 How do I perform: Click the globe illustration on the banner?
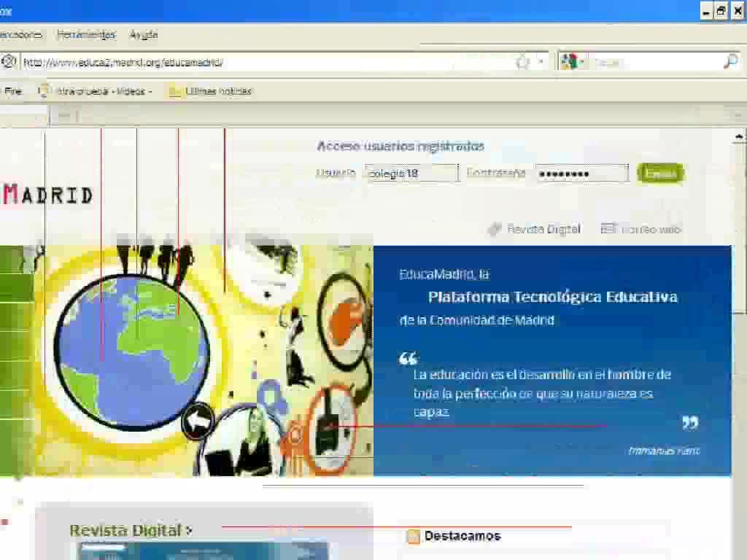tap(132, 352)
